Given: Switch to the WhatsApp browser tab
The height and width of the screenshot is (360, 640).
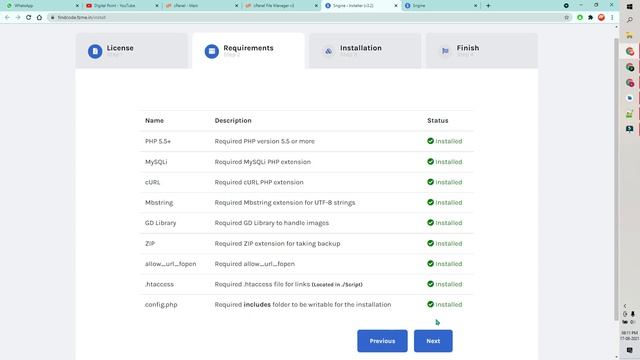Looking at the screenshot, I should click(41, 6).
